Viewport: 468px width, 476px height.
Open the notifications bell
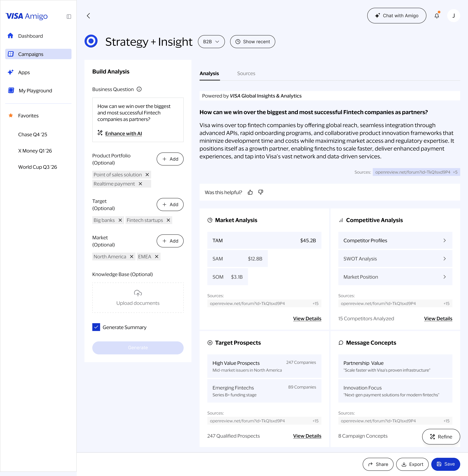(x=436, y=16)
